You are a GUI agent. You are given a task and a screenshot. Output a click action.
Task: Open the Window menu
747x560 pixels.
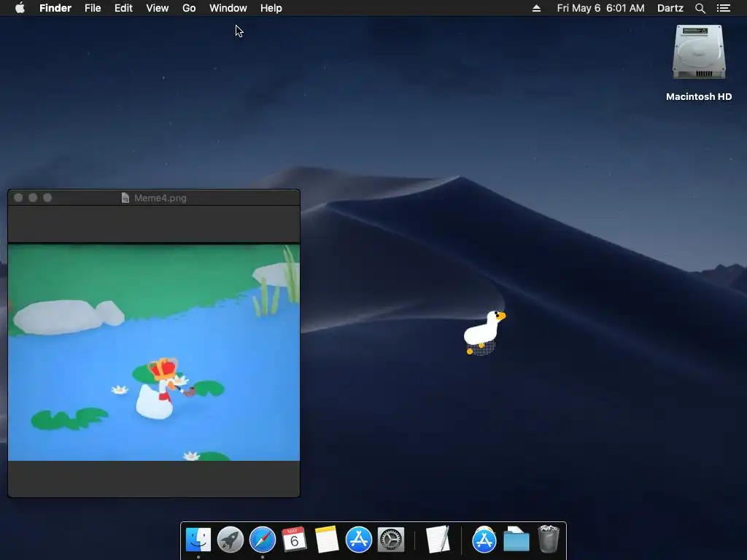click(228, 8)
